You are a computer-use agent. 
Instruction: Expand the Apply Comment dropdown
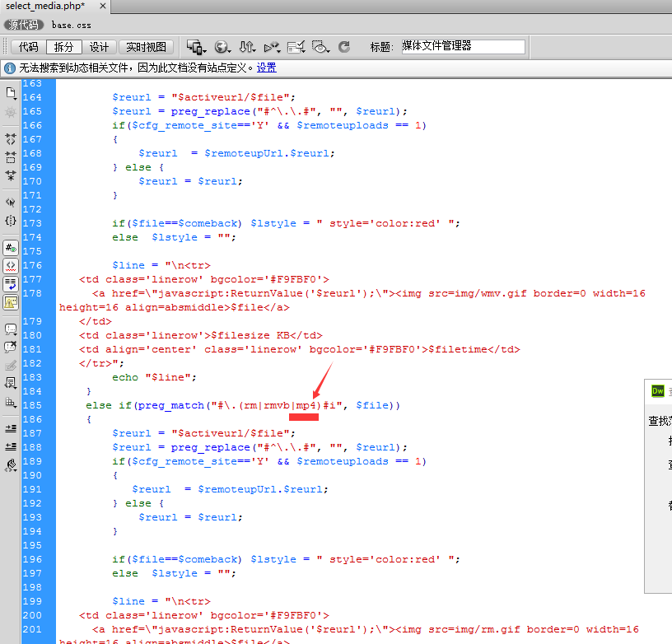click(x=11, y=329)
